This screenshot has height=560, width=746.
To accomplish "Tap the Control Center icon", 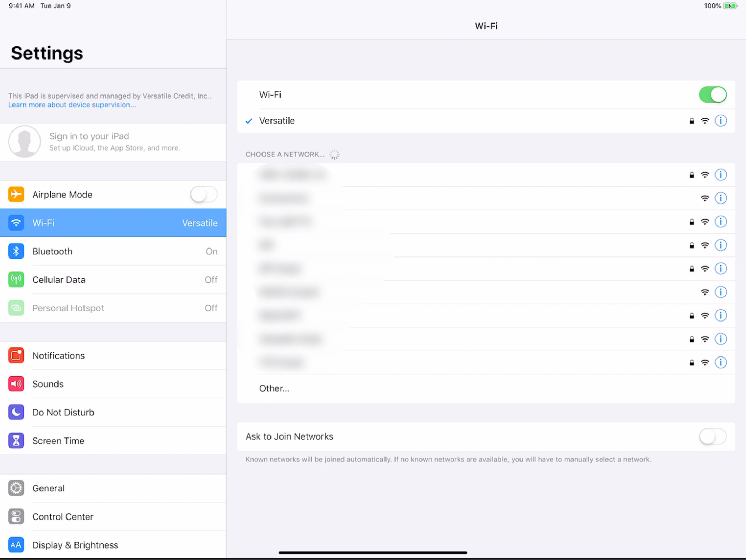I will (16, 516).
